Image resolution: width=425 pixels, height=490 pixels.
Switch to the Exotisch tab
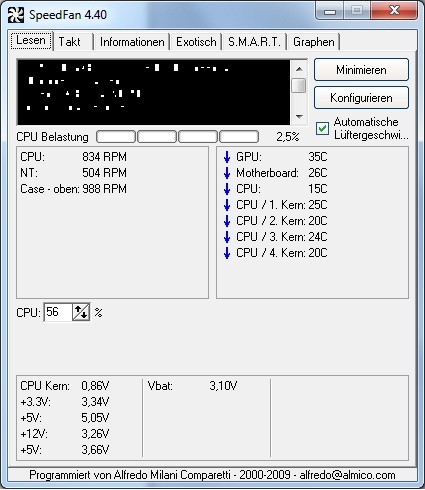tap(196, 42)
